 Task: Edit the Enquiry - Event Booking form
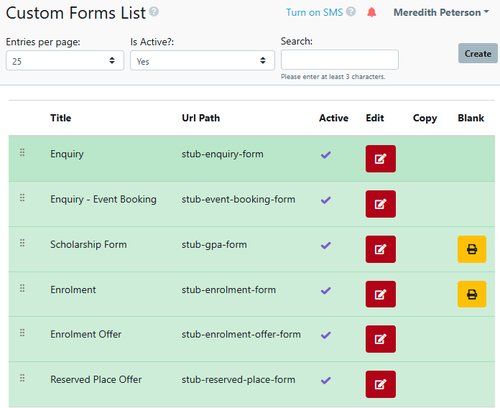click(381, 204)
